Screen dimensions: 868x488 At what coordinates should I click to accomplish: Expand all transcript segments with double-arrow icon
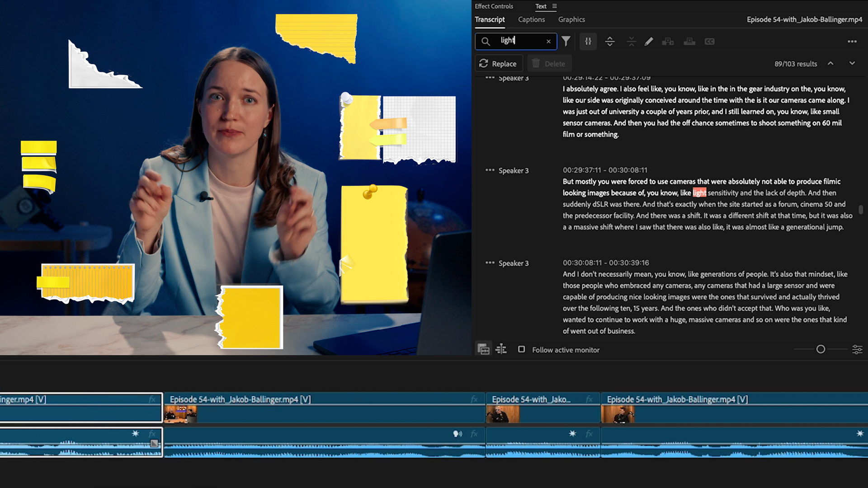point(609,42)
